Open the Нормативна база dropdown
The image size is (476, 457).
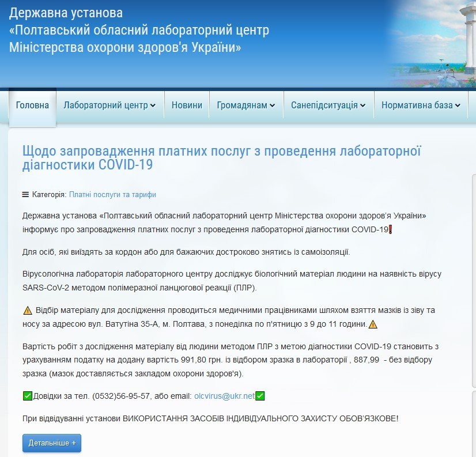(421, 105)
